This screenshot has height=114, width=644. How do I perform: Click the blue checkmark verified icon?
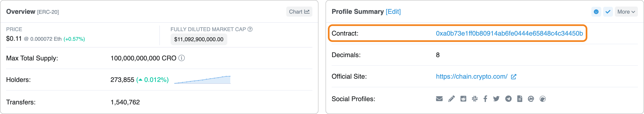[x=608, y=12]
